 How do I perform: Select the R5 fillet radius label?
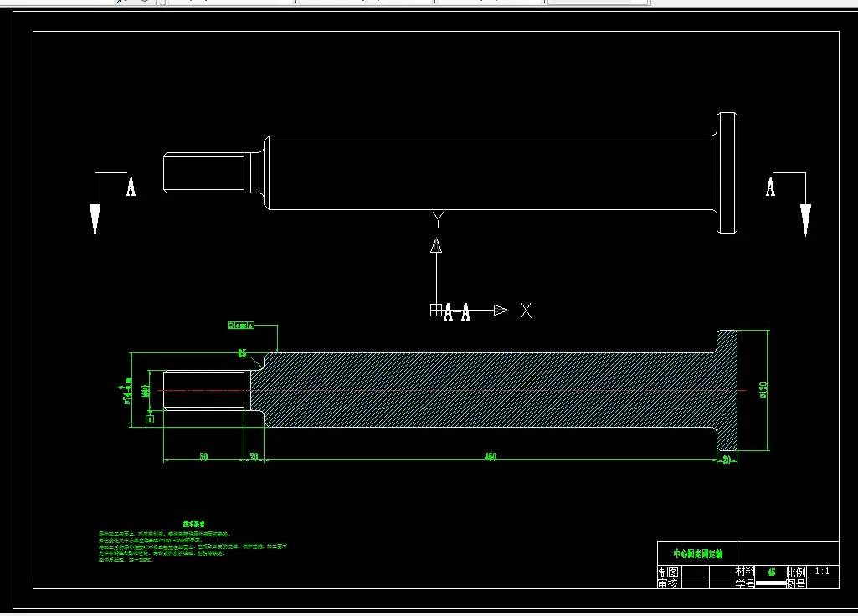tap(243, 353)
